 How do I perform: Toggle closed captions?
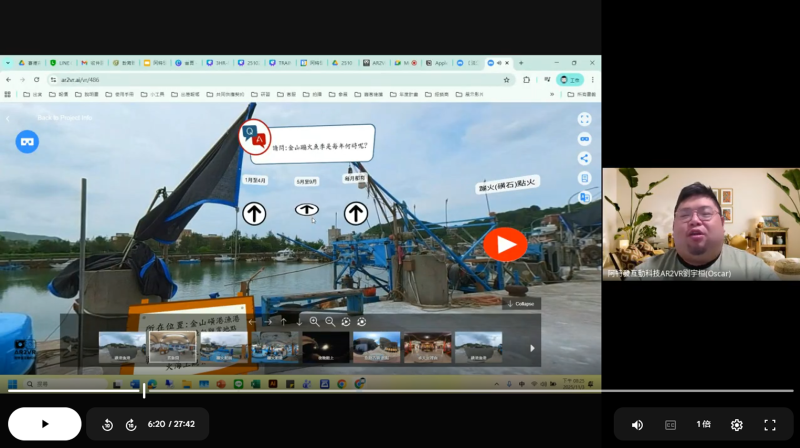pyautogui.click(x=670, y=425)
